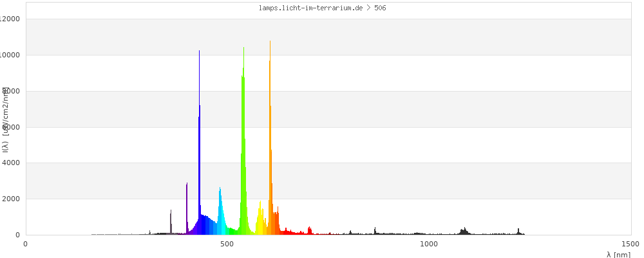Click the x-axis label '1500'
This screenshot has width=644, height=258.
point(630,244)
